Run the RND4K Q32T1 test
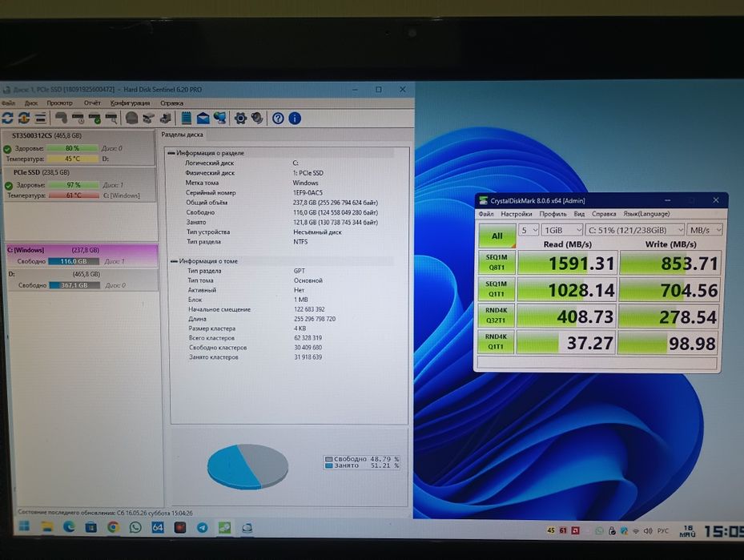This screenshot has height=560, width=744. [497, 316]
